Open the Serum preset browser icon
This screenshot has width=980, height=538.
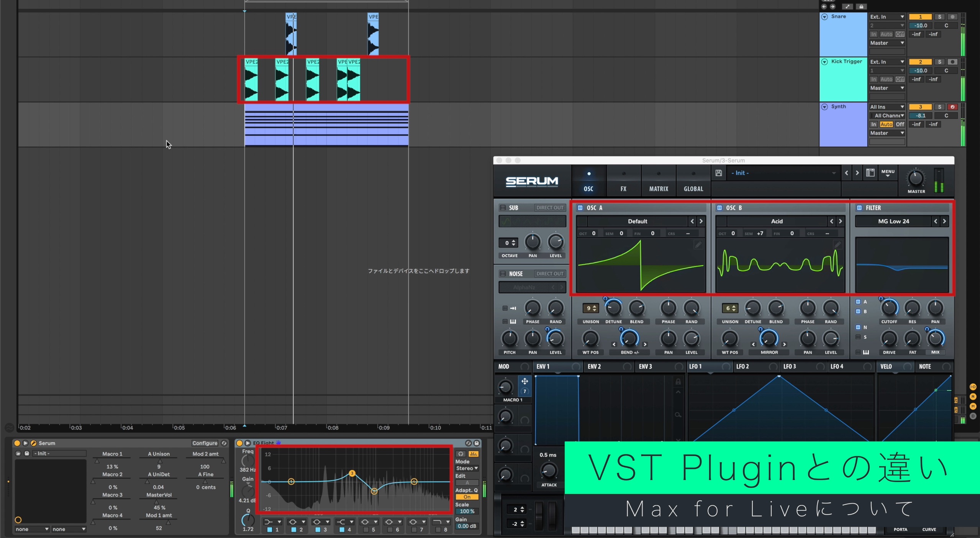coord(870,173)
